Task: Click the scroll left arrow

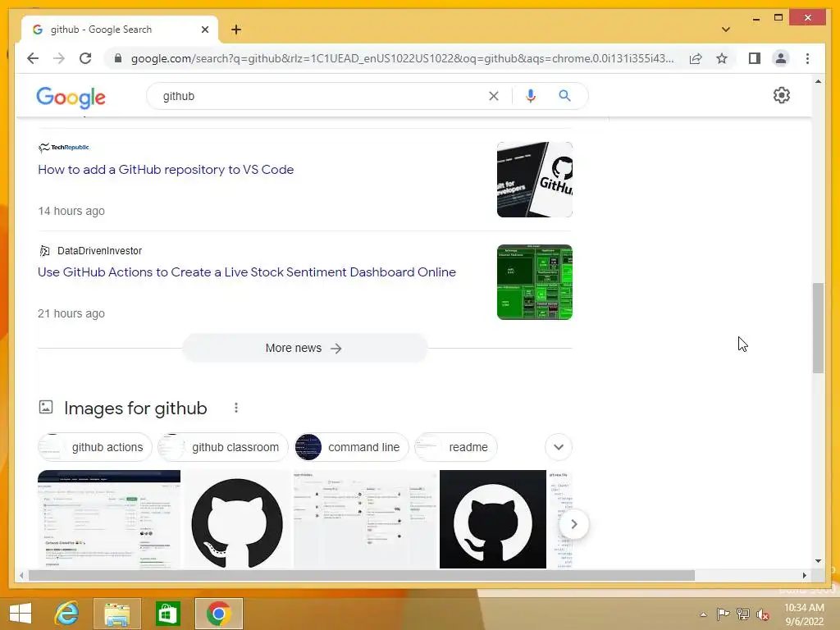Action: pos(21,575)
